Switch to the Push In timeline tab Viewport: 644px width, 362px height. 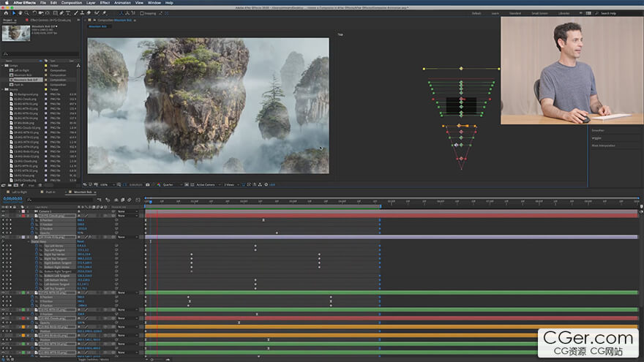[50, 192]
